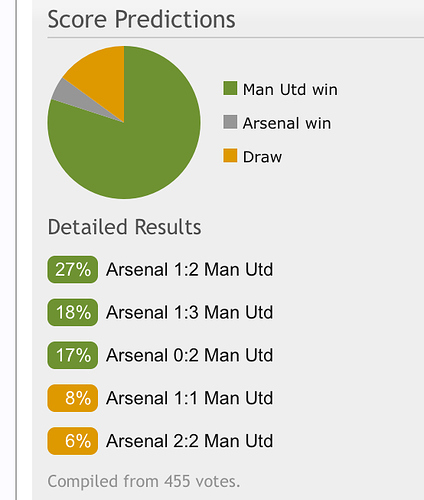Screen dimensions: 424x500
Task: Click the 8% orange percentage badge
Action: [73, 398]
